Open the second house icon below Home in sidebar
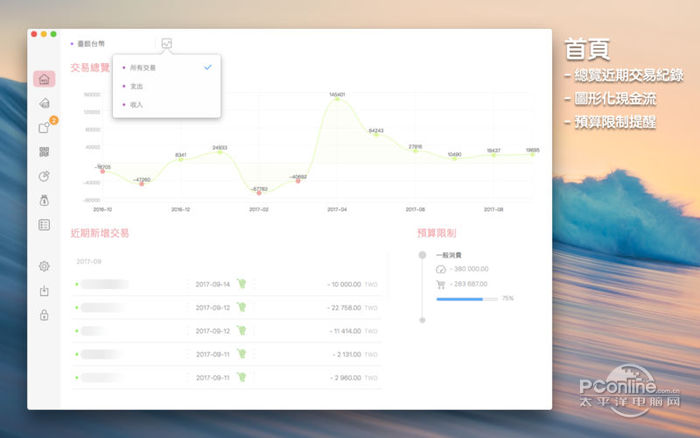Image resolution: width=700 pixels, height=438 pixels. tap(44, 103)
